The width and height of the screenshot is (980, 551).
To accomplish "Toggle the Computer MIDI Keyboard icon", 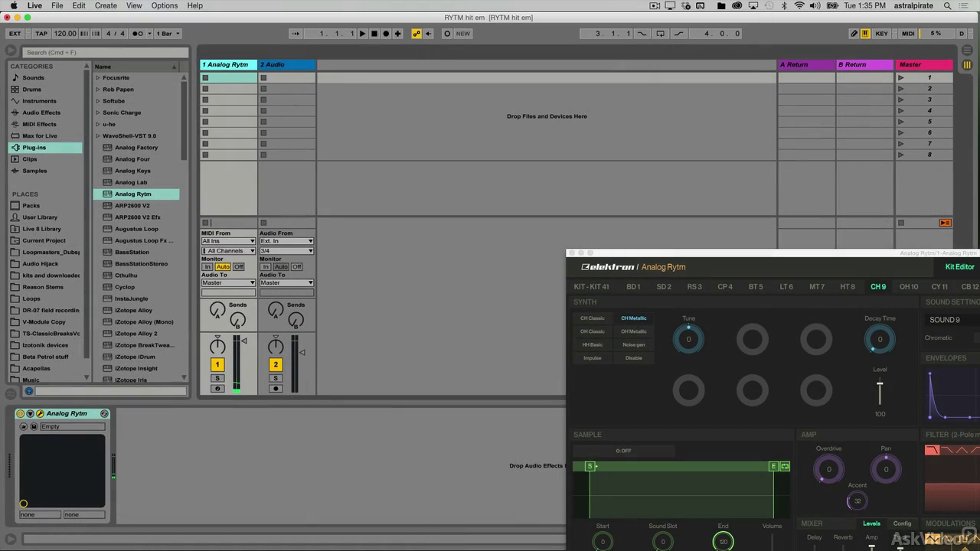I will (865, 34).
